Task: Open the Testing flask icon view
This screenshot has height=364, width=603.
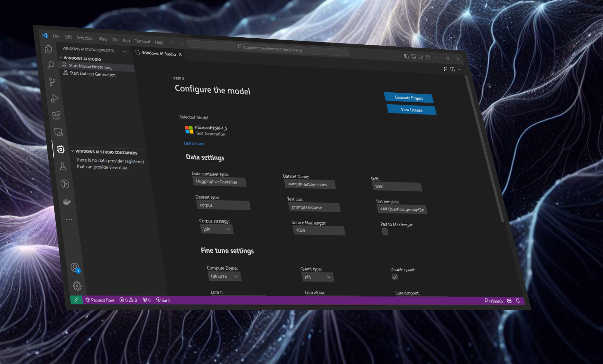Action: point(63,166)
